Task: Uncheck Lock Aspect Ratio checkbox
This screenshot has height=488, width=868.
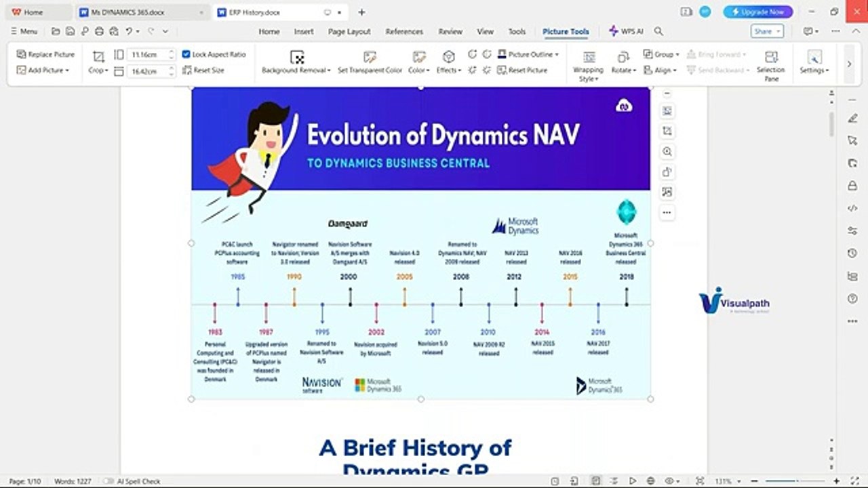Action: pyautogui.click(x=186, y=54)
